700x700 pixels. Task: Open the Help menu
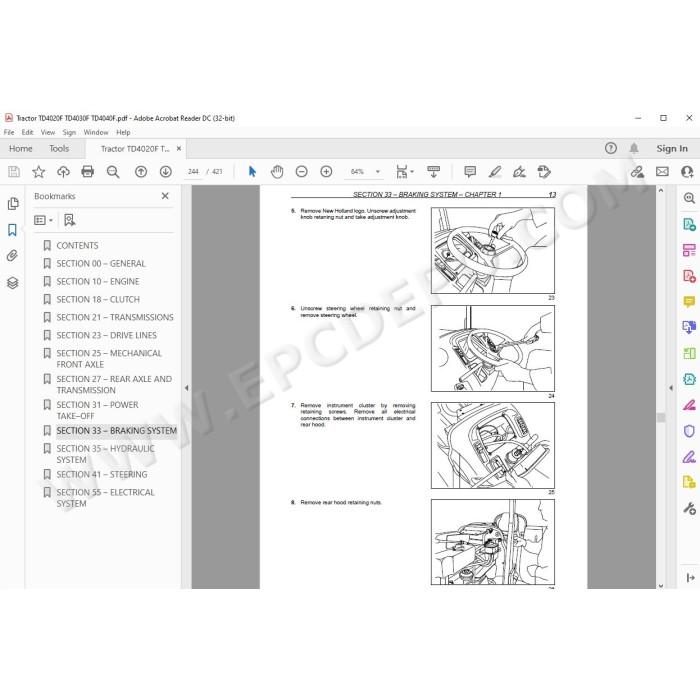click(123, 133)
